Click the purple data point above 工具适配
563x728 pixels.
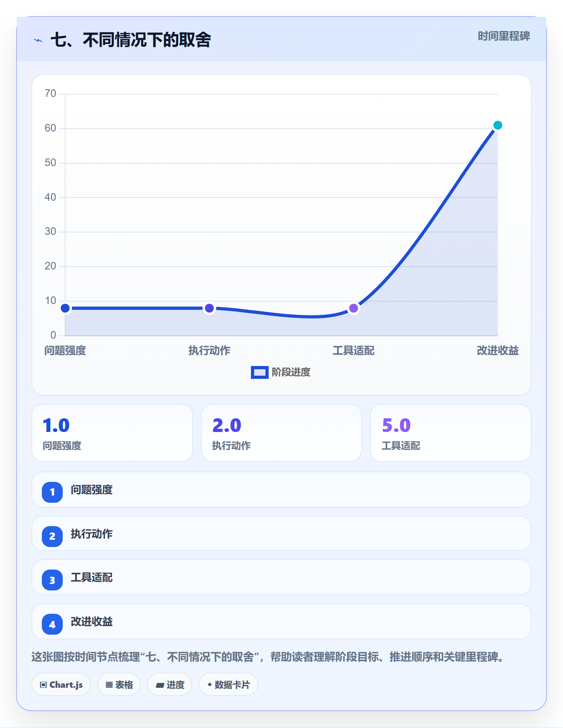pos(353,308)
